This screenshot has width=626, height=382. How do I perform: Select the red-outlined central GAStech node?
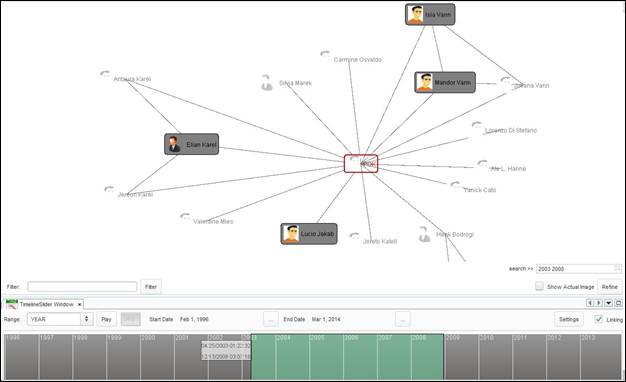click(361, 164)
